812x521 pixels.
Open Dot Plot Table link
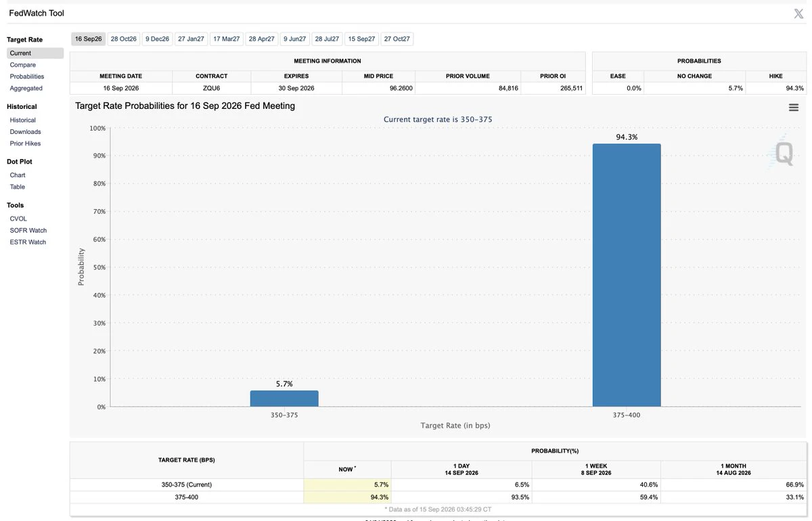pyautogui.click(x=18, y=187)
